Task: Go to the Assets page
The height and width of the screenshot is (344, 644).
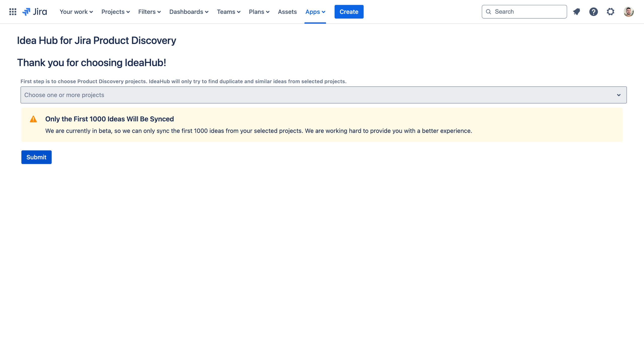Action: click(x=287, y=12)
